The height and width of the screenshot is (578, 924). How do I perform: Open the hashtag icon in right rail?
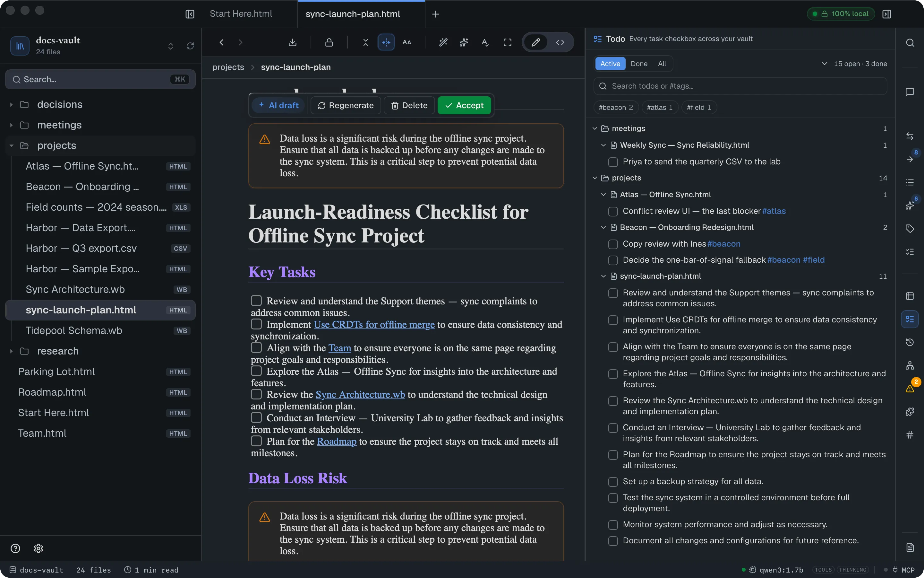click(910, 435)
